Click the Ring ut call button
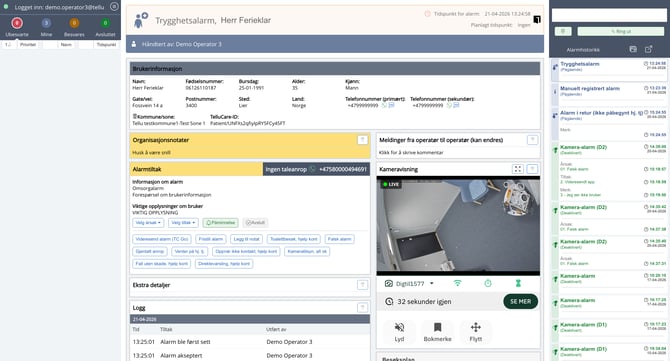The height and width of the screenshot is (361, 670). (x=621, y=31)
